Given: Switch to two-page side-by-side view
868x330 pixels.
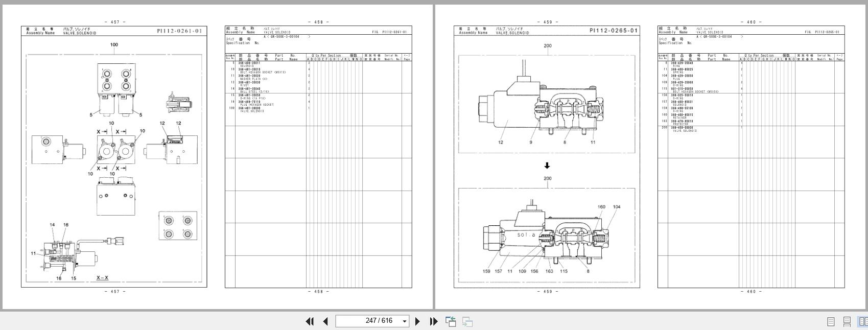Looking at the screenshot, I should point(863,321).
